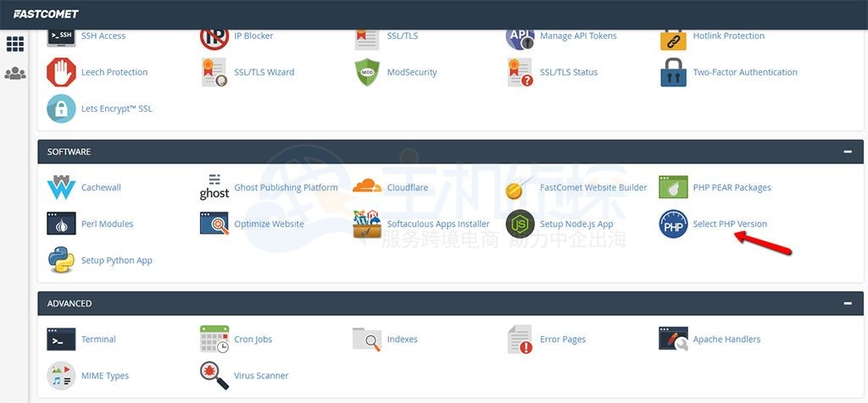Open the Cloudflare icon
Screen dimensions: 868x403
point(367,188)
